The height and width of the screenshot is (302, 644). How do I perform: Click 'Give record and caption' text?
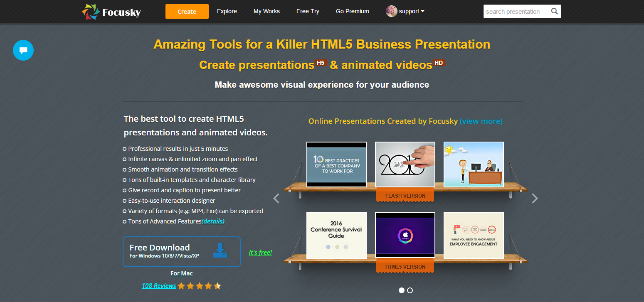click(x=184, y=190)
